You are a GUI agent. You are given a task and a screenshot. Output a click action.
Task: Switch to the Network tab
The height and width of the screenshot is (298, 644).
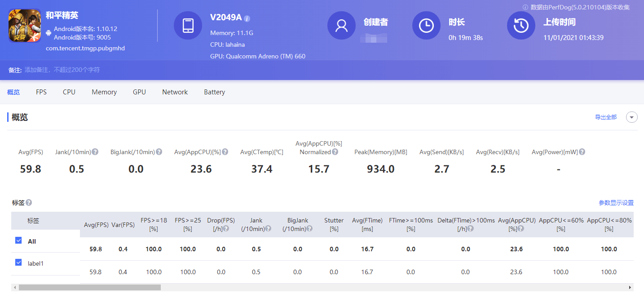(x=175, y=92)
